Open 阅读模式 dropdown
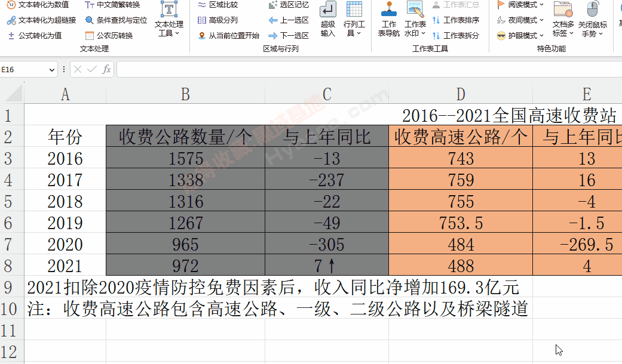622x364 pixels. click(520, 5)
